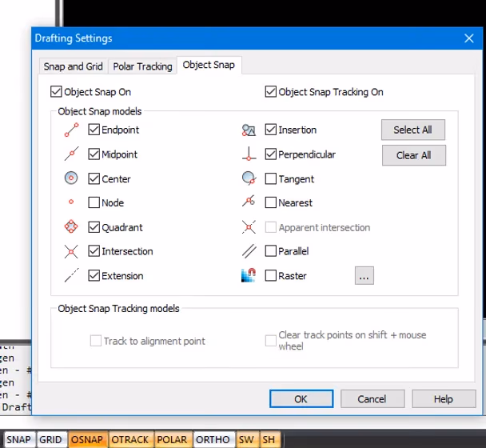Enable the Raster snap checkbox

click(271, 275)
